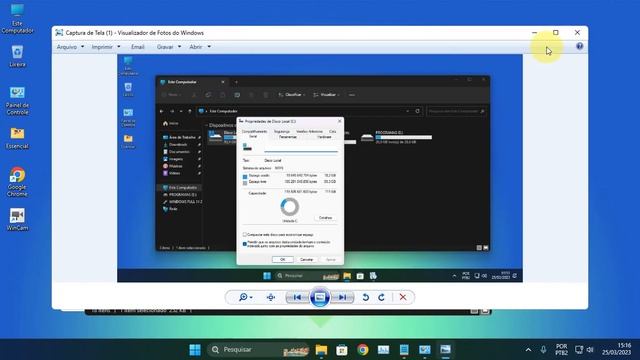Click the Pesquisar taskbar search box
640x360 pixels.
pyautogui.click(x=259, y=350)
